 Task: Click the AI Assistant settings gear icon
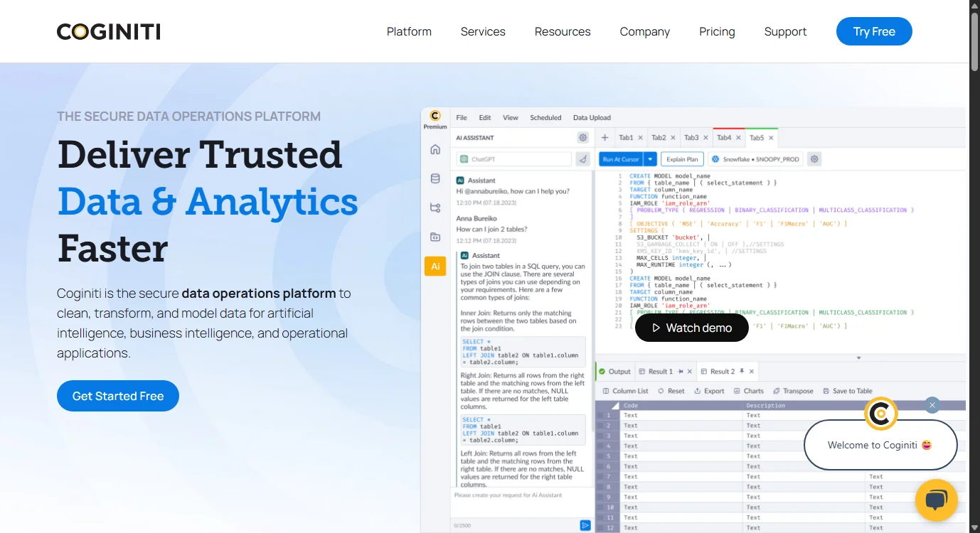582,138
